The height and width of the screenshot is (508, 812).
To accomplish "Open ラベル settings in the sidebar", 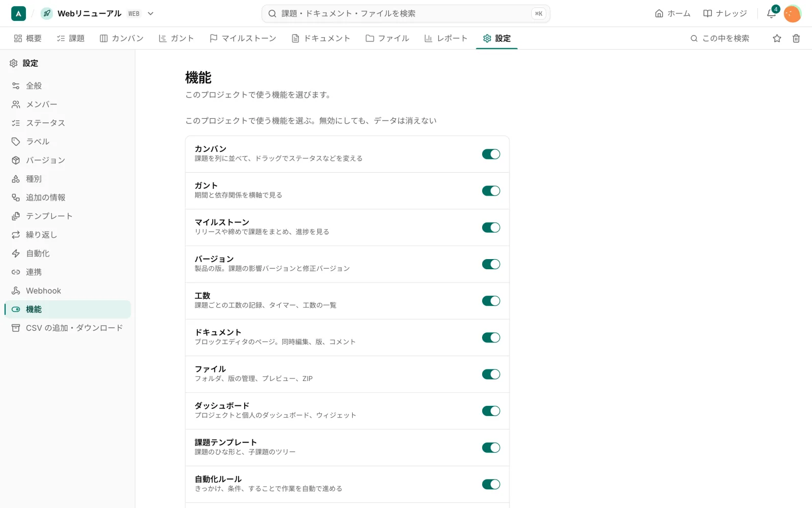I will 67,142.
